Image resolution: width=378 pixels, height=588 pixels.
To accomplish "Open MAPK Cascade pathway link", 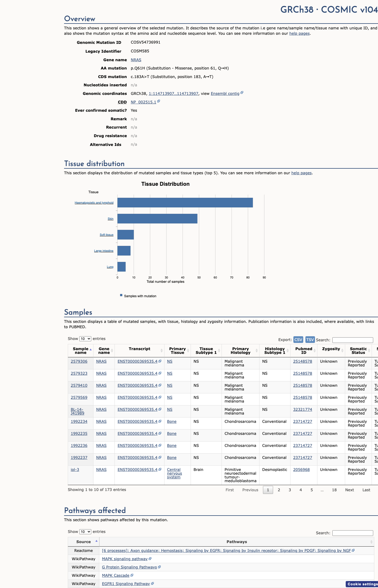I will pyautogui.click(x=116, y=575).
